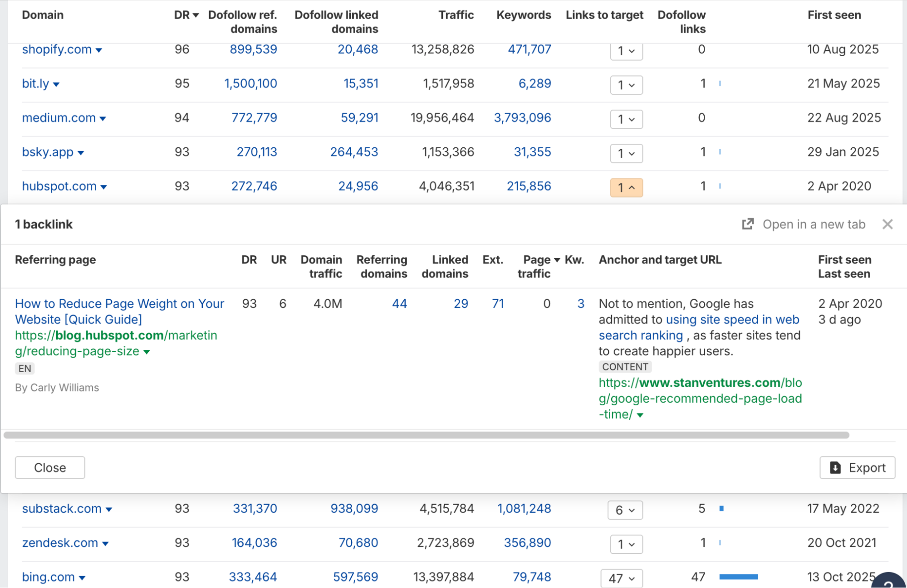Expand bsky.app links to target dropdown
The image size is (907, 588).
tap(626, 153)
